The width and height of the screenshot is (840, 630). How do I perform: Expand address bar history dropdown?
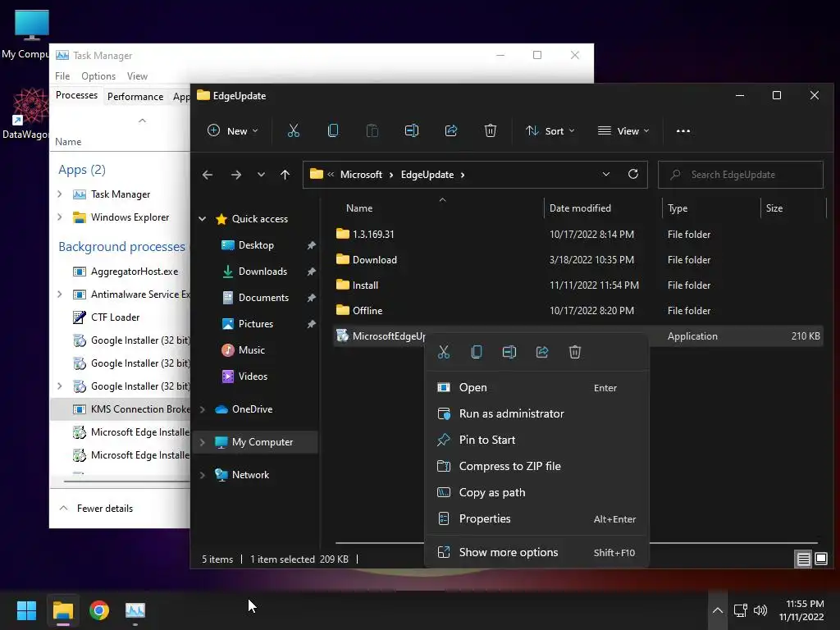point(606,174)
